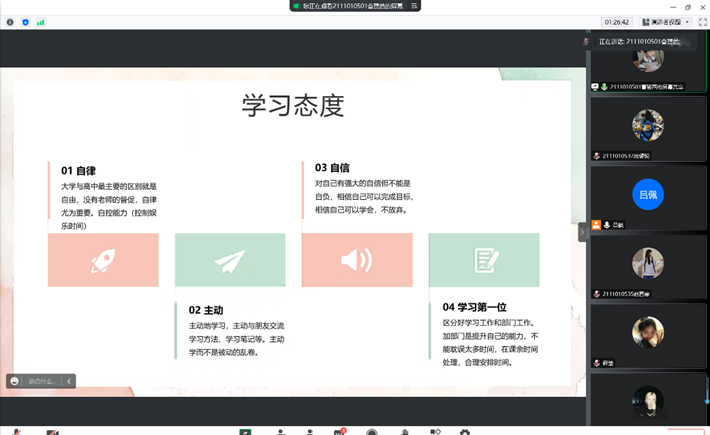Toggle microphone mute in bottom toolbar

[x=17, y=432]
